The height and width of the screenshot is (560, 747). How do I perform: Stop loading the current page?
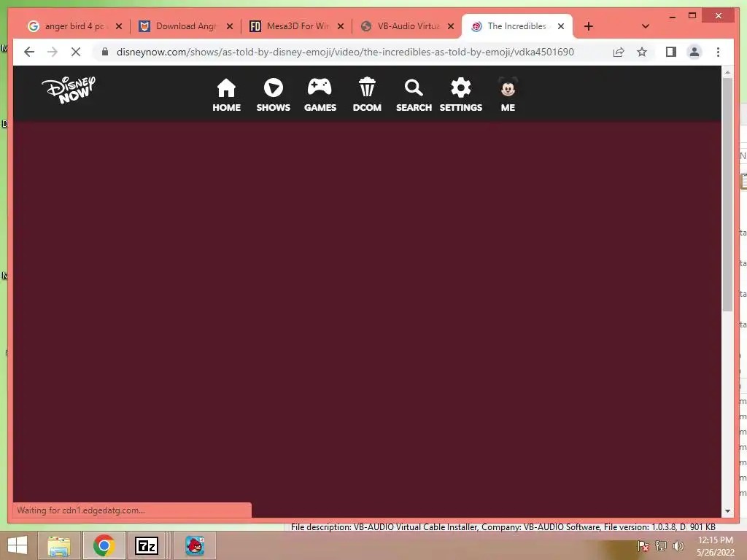point(76,52)
